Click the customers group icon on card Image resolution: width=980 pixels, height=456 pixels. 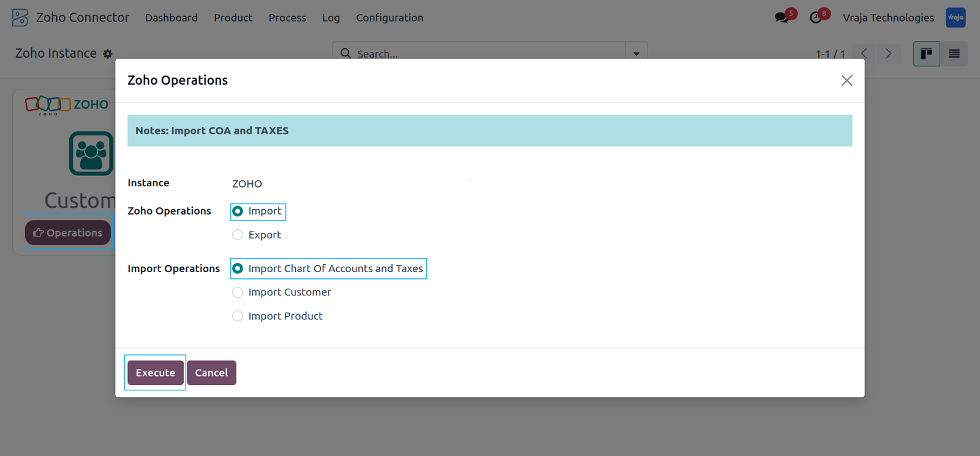click(x=91, y=153)
